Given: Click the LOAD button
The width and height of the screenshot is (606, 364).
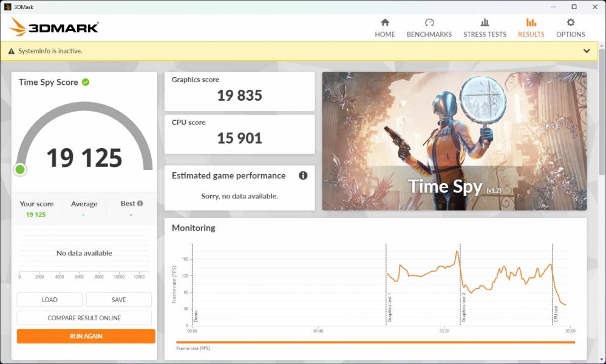Looking at the screenshot, I should click(50, 300).
